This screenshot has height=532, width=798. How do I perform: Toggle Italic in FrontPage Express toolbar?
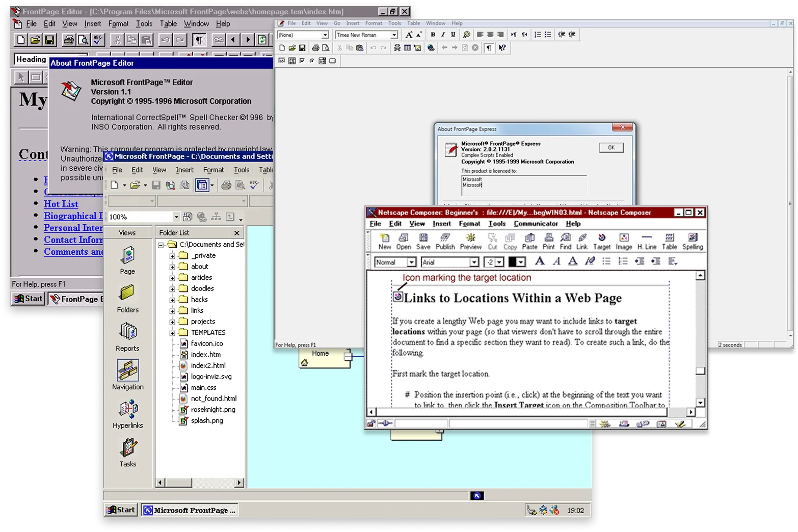click(443, 35)
